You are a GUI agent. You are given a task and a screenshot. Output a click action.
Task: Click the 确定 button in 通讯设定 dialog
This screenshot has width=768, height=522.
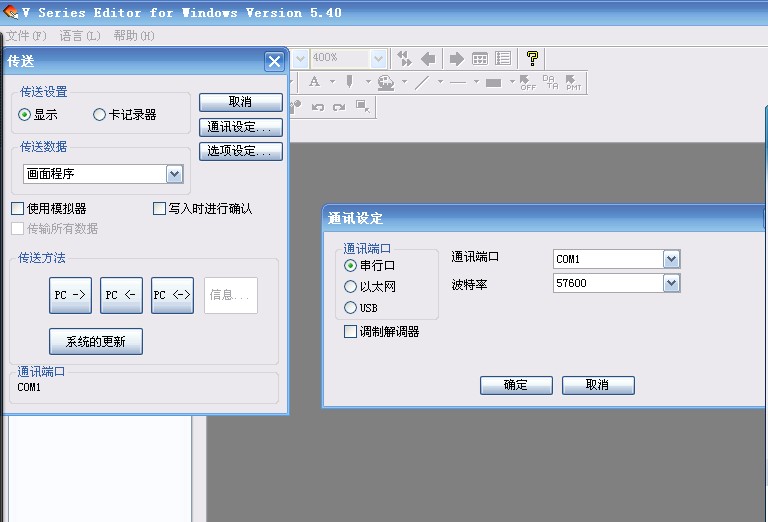[x=516, y=385]
